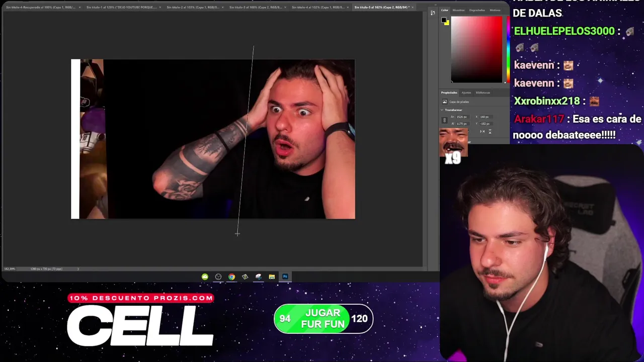Click the width (An) field
The width and height of the screenshot is (644, 362).
coord(463,117)
